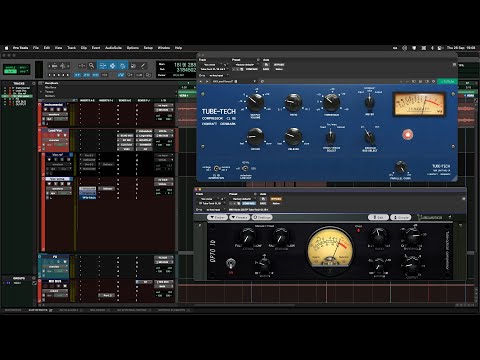Open the Edit menu in menu bar
Viewport: 480px width, 360px height.
(47, 48)
